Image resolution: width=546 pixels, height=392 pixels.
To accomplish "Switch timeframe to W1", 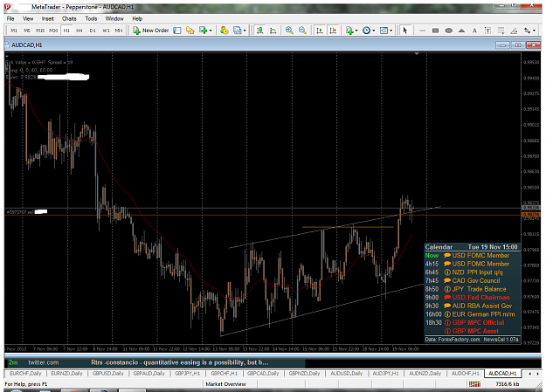I will (x=106, y=31).
